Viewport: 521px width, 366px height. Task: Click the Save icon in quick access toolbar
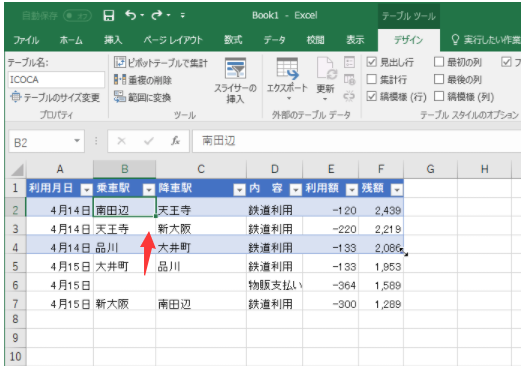pos(109,15)
